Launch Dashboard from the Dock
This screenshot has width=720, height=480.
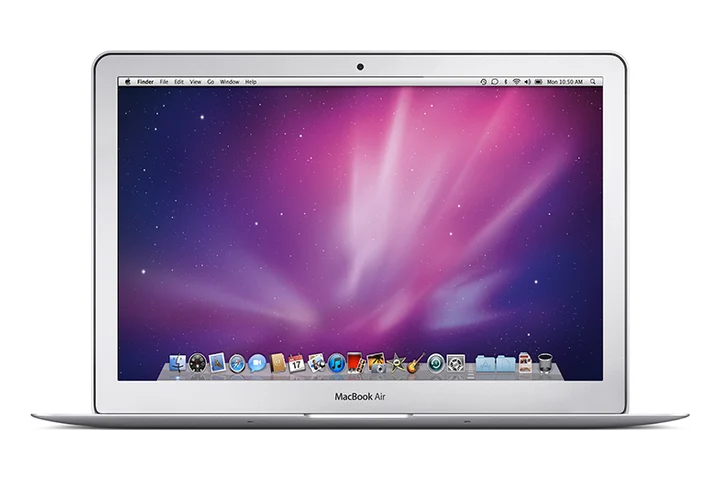tap(197, 363)
